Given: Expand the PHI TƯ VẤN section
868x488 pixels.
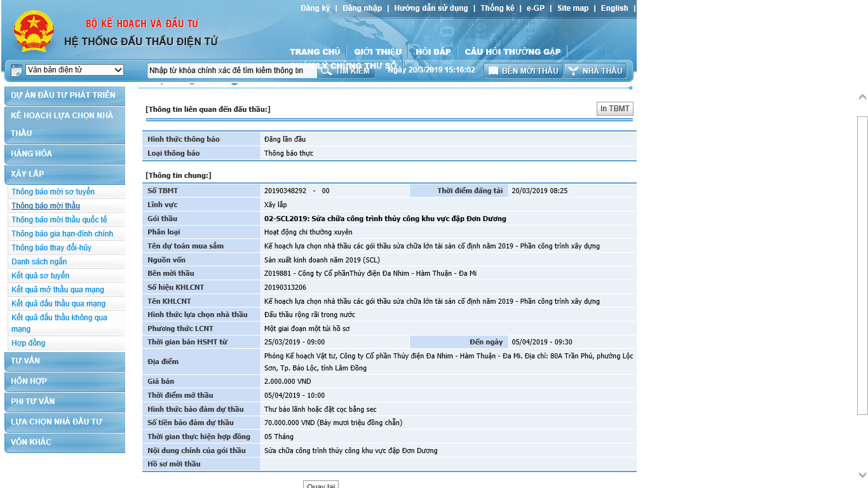Looking at the screenshot, I should pos(65,402).
